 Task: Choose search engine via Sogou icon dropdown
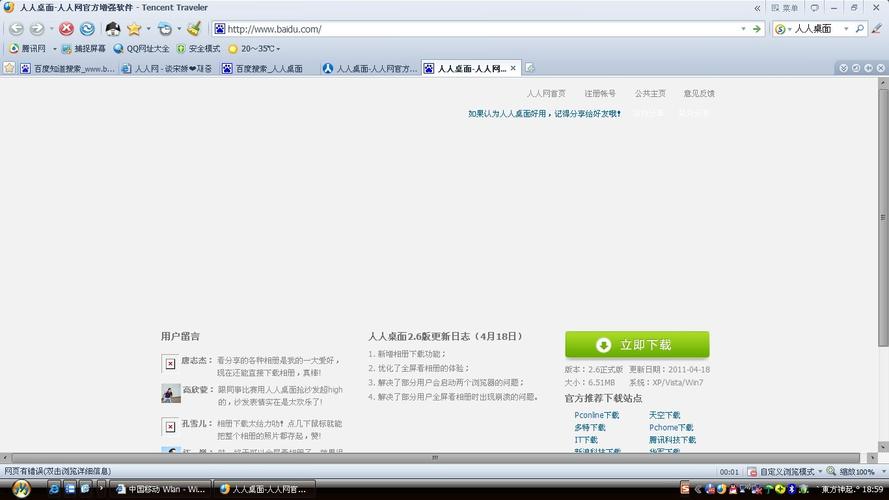(x=783, y=29)
